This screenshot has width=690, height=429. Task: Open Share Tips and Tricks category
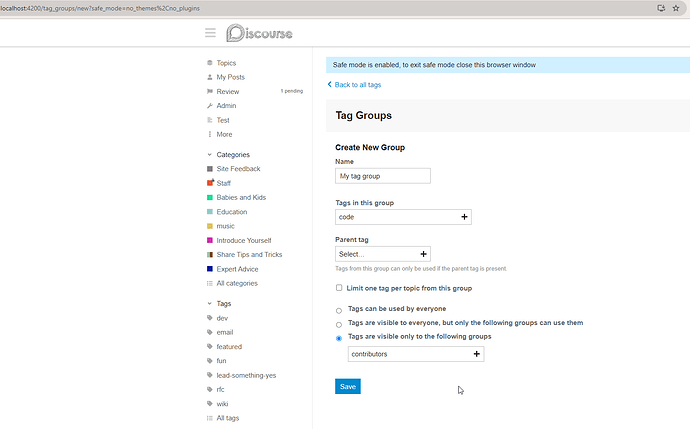tap(249, 254)
